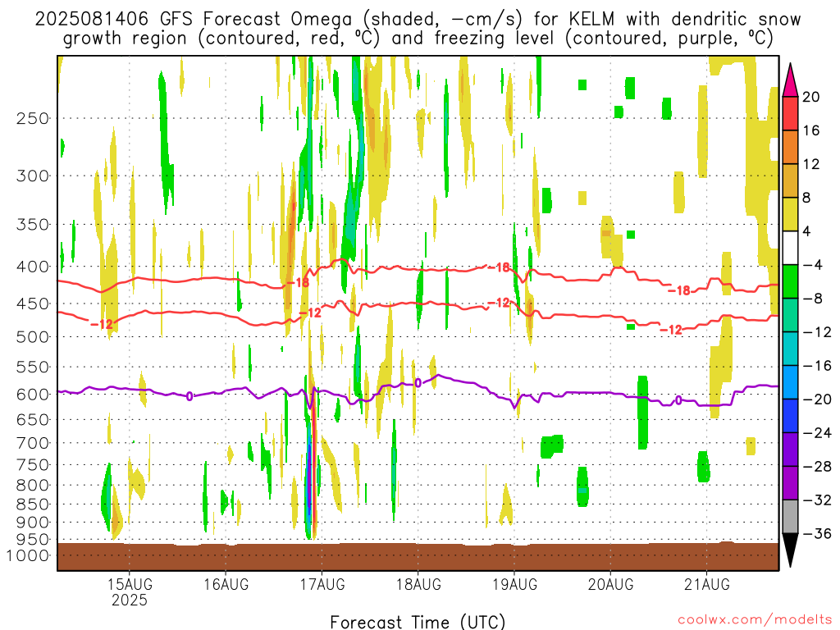Click the 900 pressure level label
The width and height of the screenshot is (840, 630).
pos(33,523)
